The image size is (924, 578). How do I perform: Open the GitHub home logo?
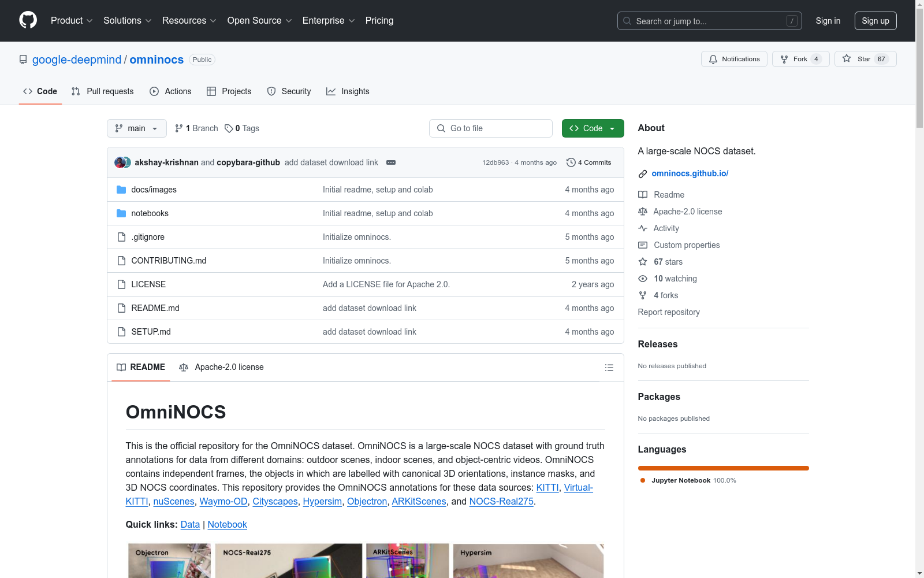click(28, 20)
